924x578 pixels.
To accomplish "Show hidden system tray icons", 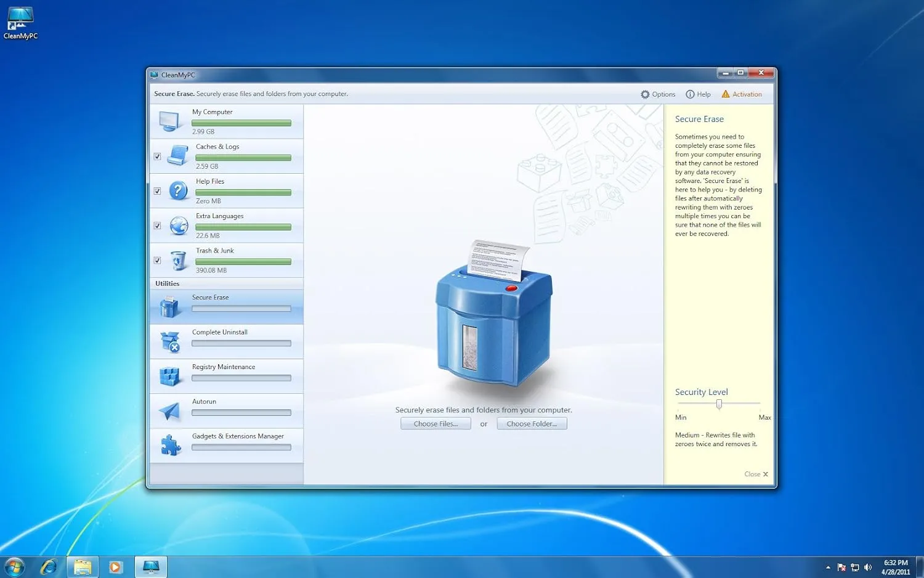I will (x=828, y=566).
